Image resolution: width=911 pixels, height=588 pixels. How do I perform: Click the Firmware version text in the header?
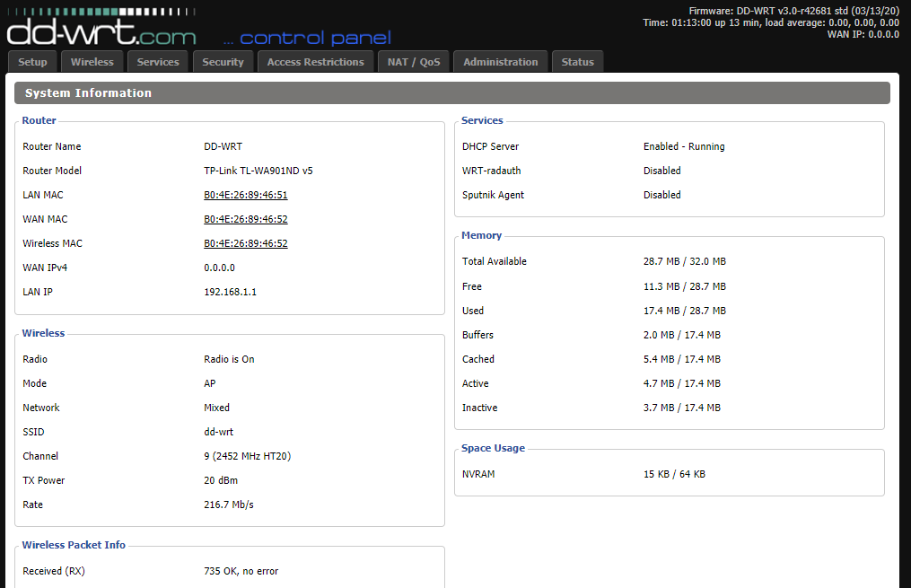[793, 11]
